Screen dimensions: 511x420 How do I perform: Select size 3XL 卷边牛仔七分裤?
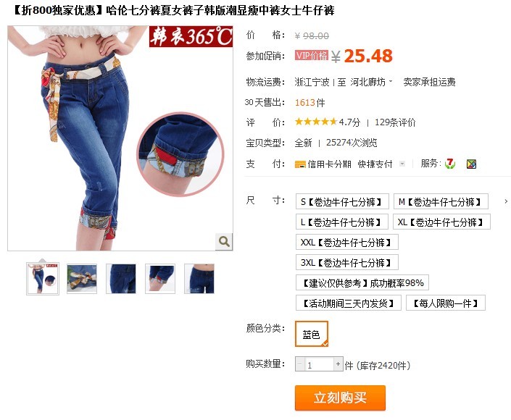(347, 262)
